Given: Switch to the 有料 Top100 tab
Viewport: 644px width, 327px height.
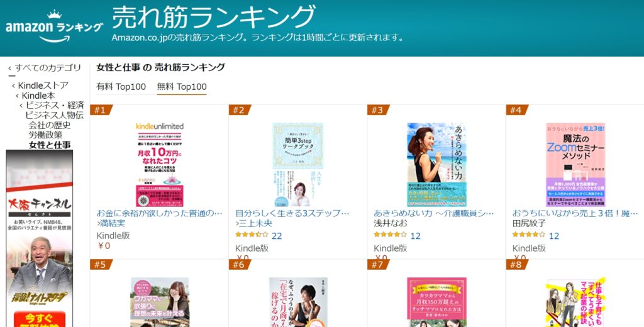Looking at the screenshot, I should click(x=121, y=87).
